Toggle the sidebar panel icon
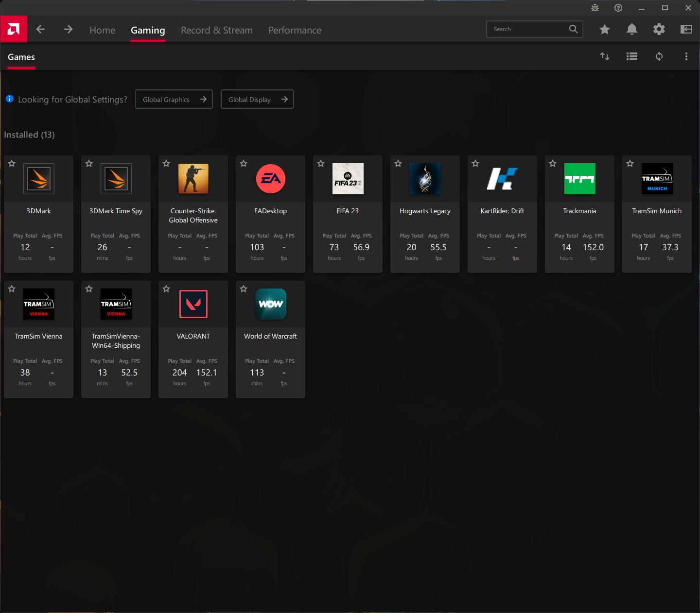The image size is (700, 613). point(686,29)
